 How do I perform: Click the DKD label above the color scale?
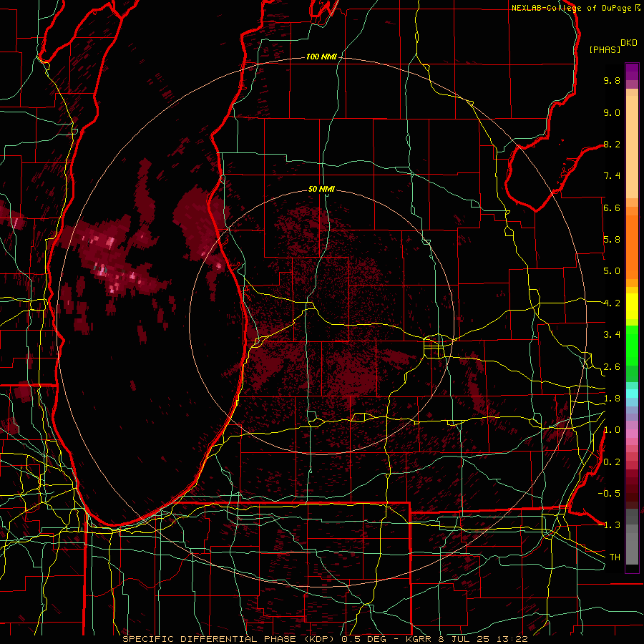[x=629, y=43]
